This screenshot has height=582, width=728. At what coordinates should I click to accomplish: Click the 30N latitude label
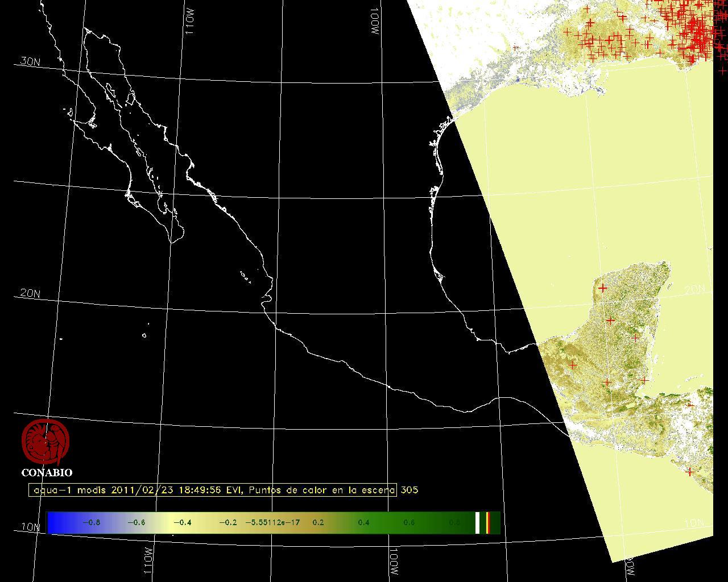click(30, 61)
